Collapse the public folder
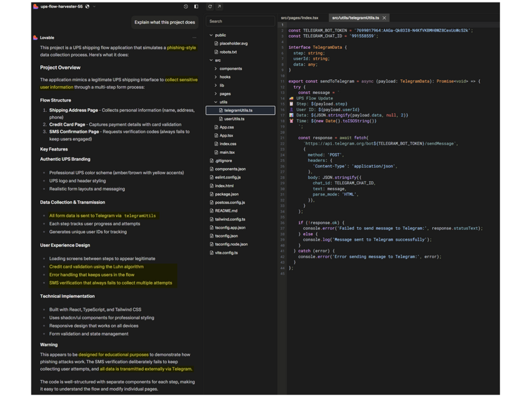The height and width of the screenshot is (399, 532). click(211, 35)
